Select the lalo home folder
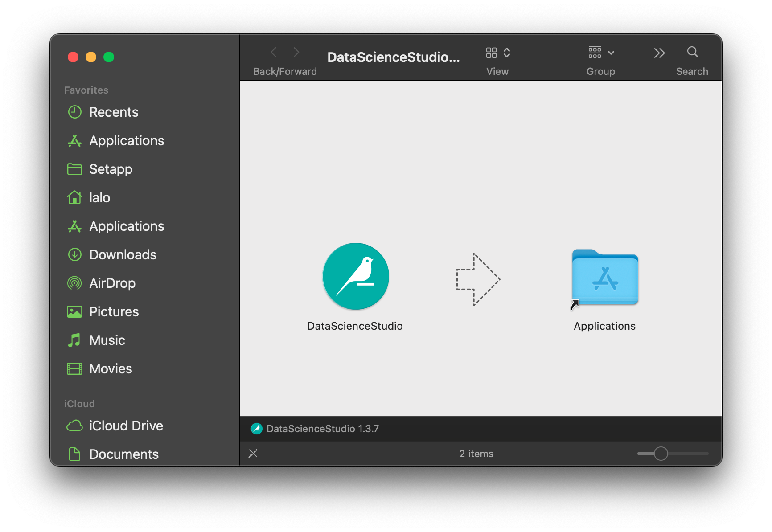Viewport: 772px width, 532px height. [99, 198]
